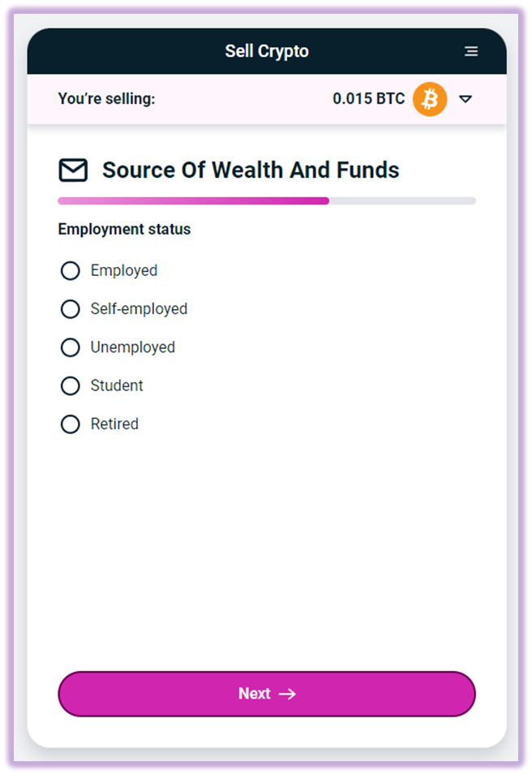Click the unfilled gray part of progress bar
The image size is (532, 775).
tap(402, 200)
